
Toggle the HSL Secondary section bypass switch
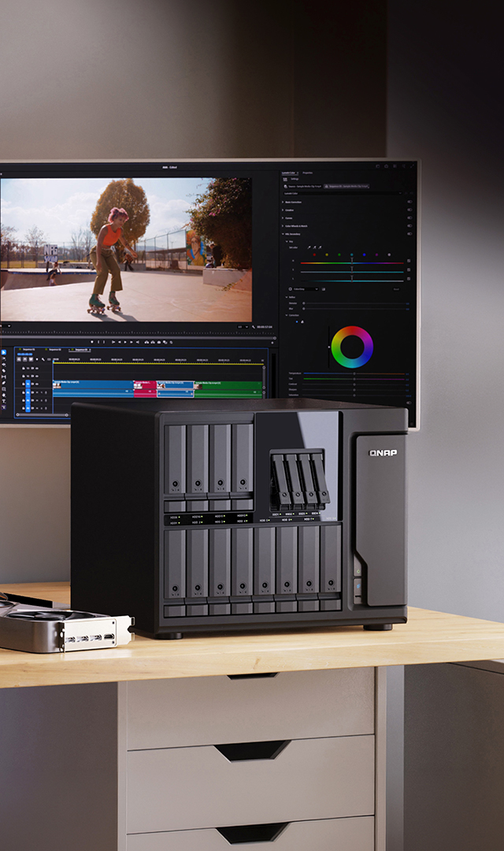coord(409,234)
